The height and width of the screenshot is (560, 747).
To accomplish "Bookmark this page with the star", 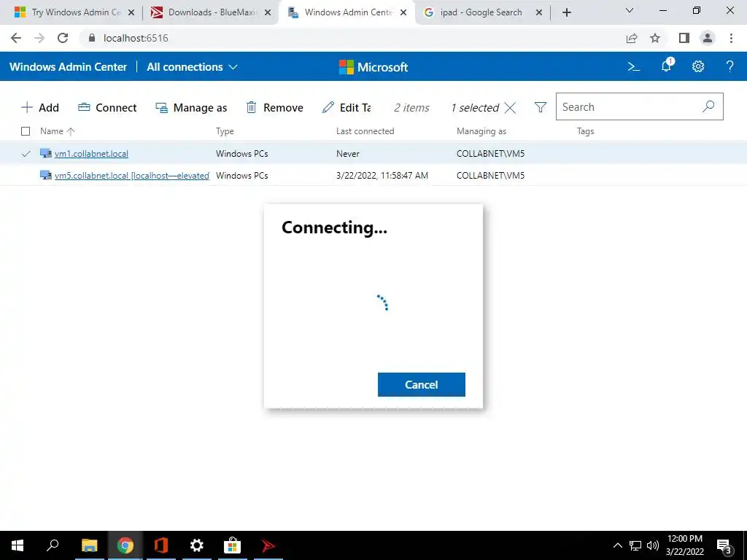I will [x=655, y=38].
